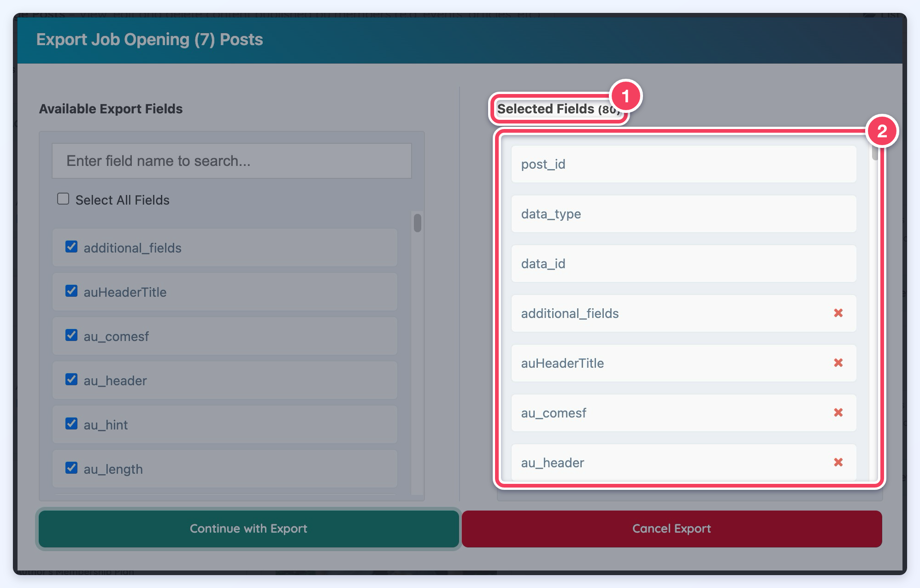The height and width of the screenshot is (588, 920).
Task: Uncheck the additional_fields checkbox
Action: [71, 247]
